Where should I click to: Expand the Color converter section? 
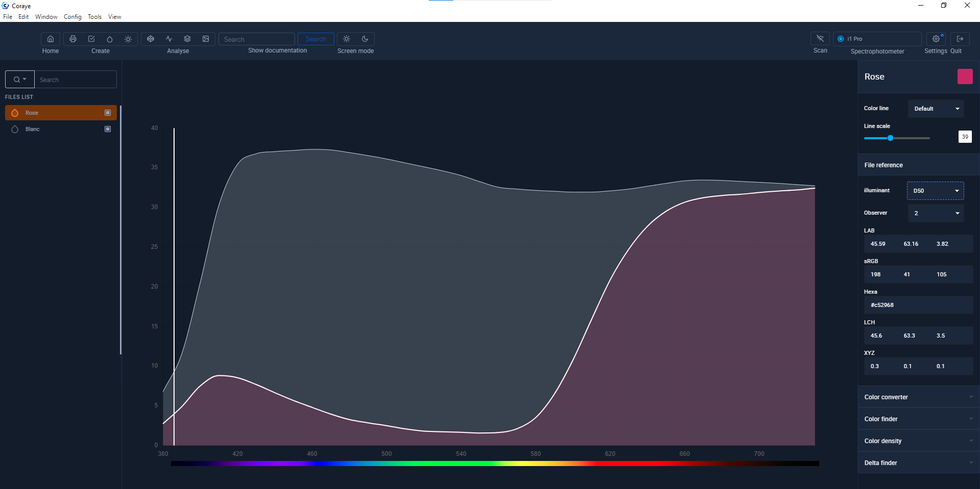(x=919, y=397)
